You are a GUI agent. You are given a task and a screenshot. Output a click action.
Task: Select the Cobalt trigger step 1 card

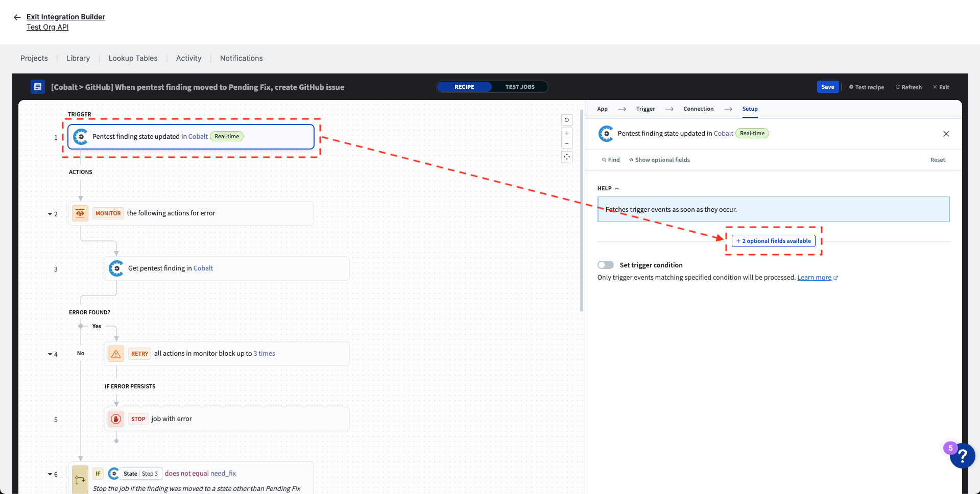(191, 137)
